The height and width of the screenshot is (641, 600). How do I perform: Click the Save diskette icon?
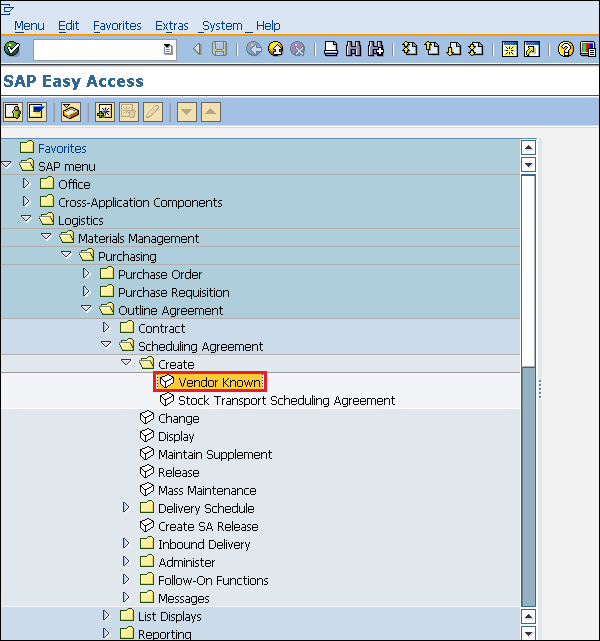pos(219,49)
